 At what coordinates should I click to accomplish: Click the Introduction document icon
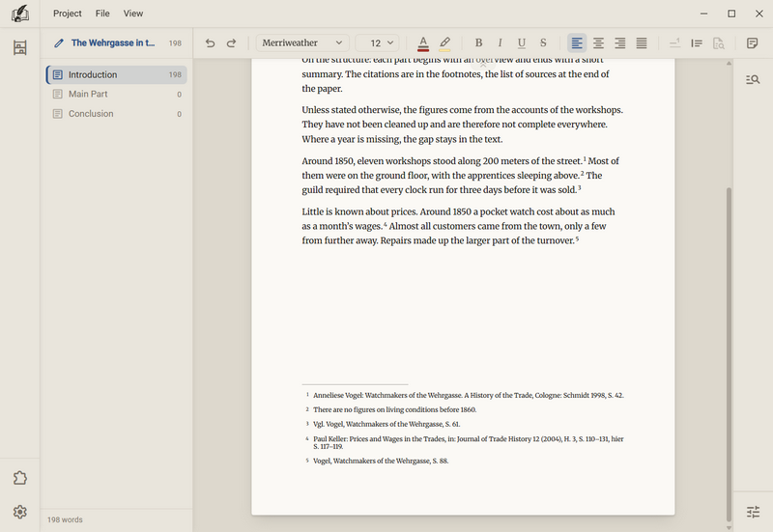tap(58, 74)
